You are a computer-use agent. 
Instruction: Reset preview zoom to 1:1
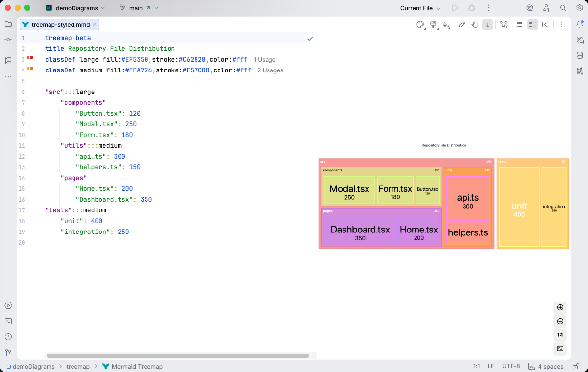click(560, 335)
